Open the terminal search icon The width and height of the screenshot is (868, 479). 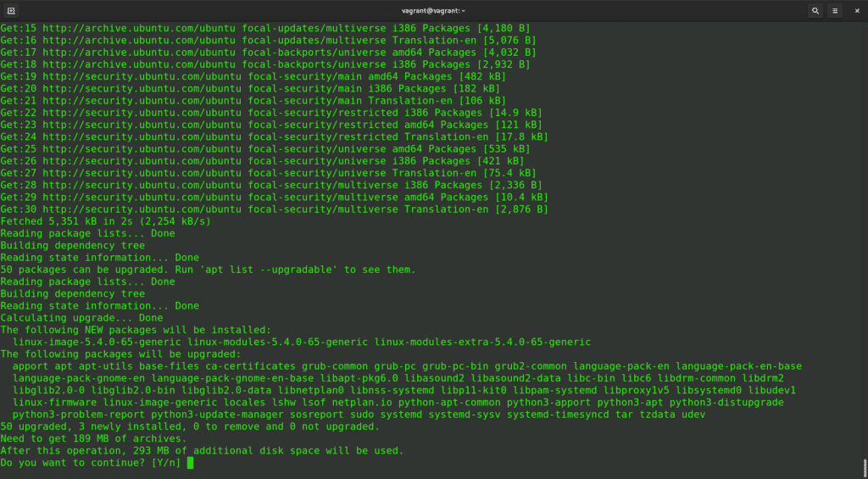[x=815, y=10]
